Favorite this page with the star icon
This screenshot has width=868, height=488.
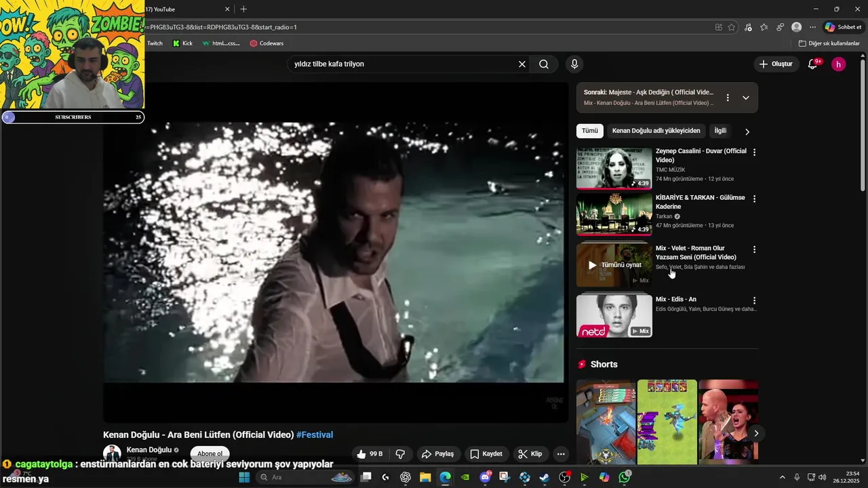pyautogui.click(x=731, y=27)
